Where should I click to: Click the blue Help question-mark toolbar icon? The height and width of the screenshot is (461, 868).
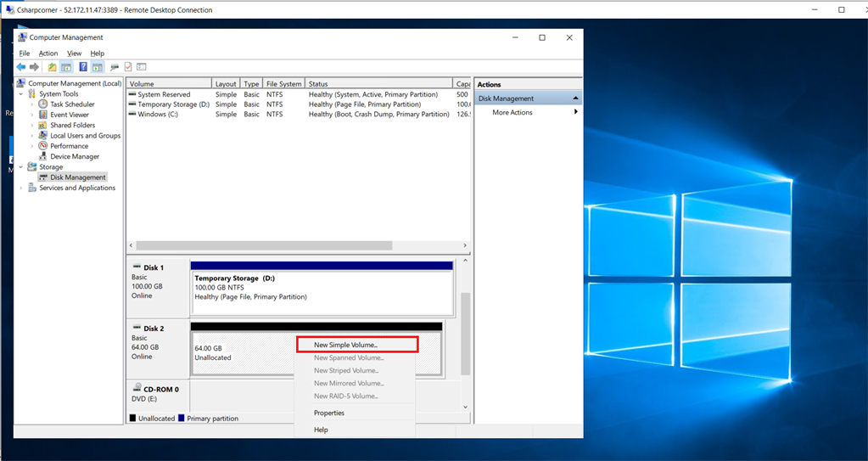point(83,67)
